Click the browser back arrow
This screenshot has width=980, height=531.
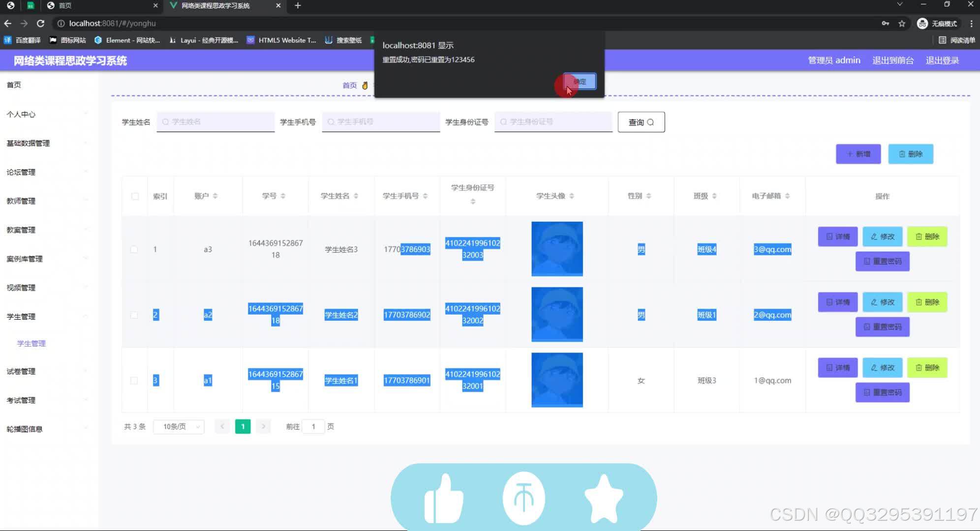8,23
